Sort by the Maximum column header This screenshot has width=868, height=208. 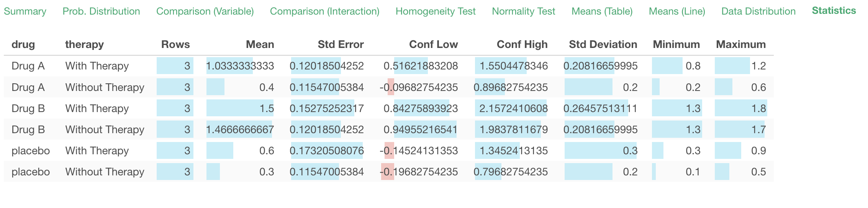click(741, 45)
